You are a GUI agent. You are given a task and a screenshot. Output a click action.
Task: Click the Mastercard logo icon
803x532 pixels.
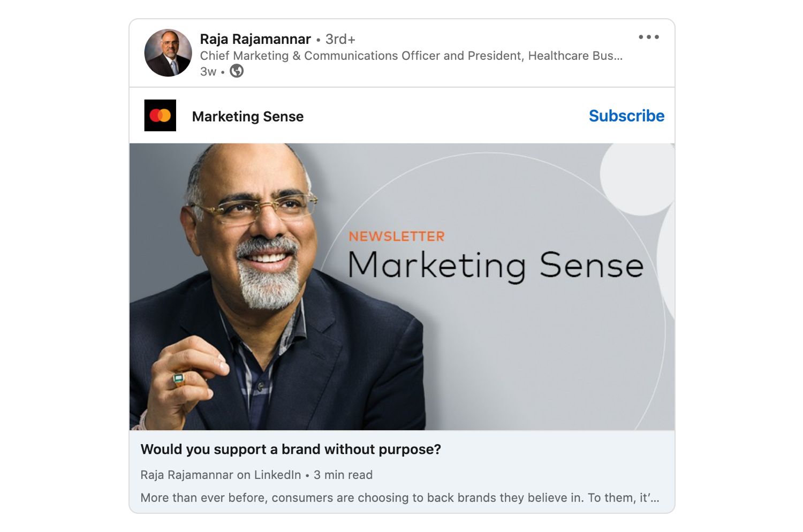point(160,116)
